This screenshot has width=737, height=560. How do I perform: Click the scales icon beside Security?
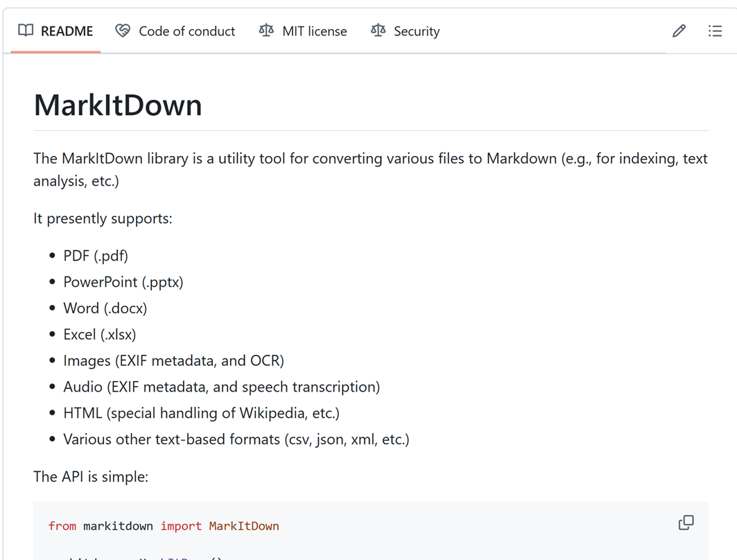(378, 30)
